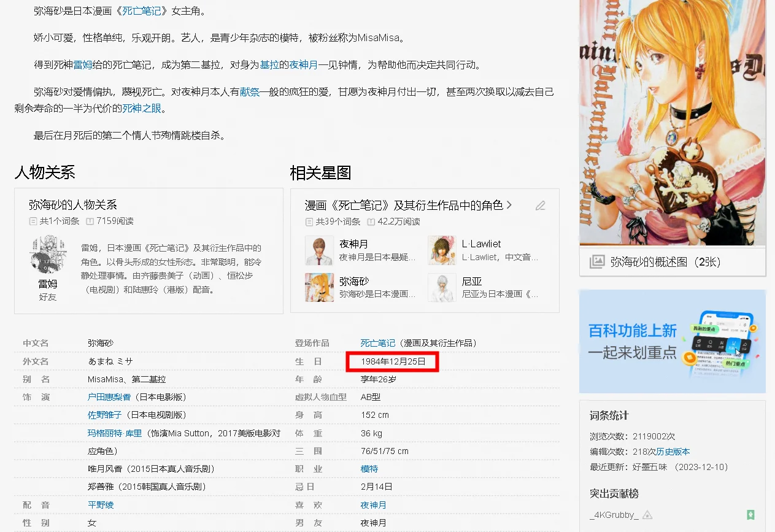Click 郑善雅（2015韩国真人音乐剧）

click(147, 487)
